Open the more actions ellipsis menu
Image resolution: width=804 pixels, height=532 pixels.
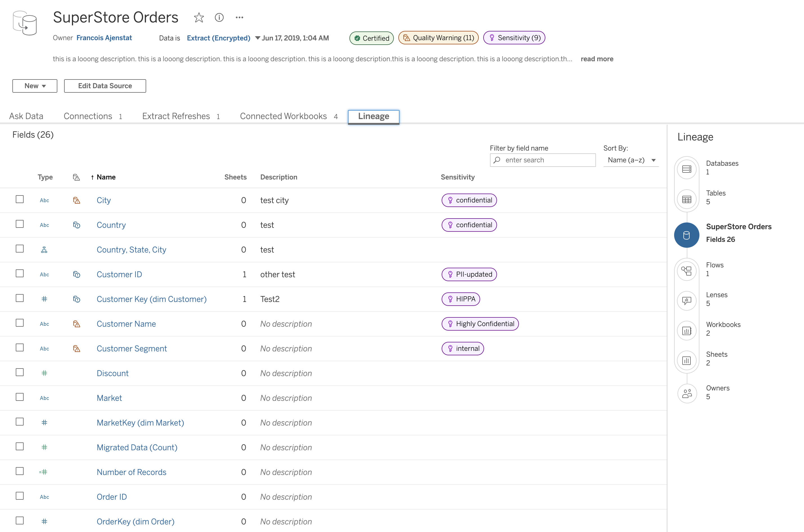pos(239,17)
